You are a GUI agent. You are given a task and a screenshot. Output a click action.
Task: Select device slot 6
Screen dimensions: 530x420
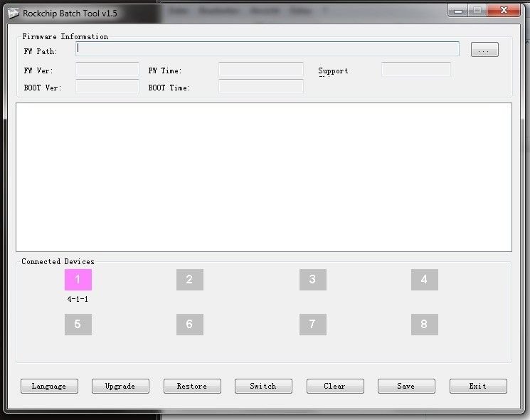coord(190,325)
